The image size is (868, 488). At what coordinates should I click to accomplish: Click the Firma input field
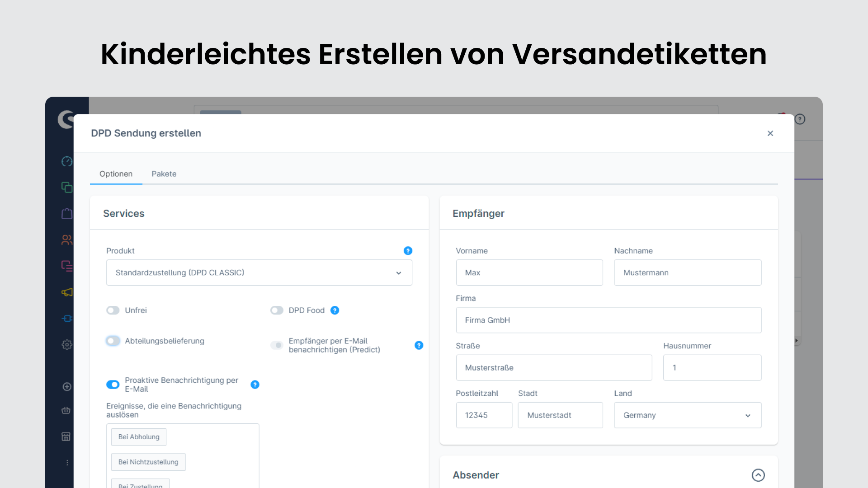pos(609,320)
